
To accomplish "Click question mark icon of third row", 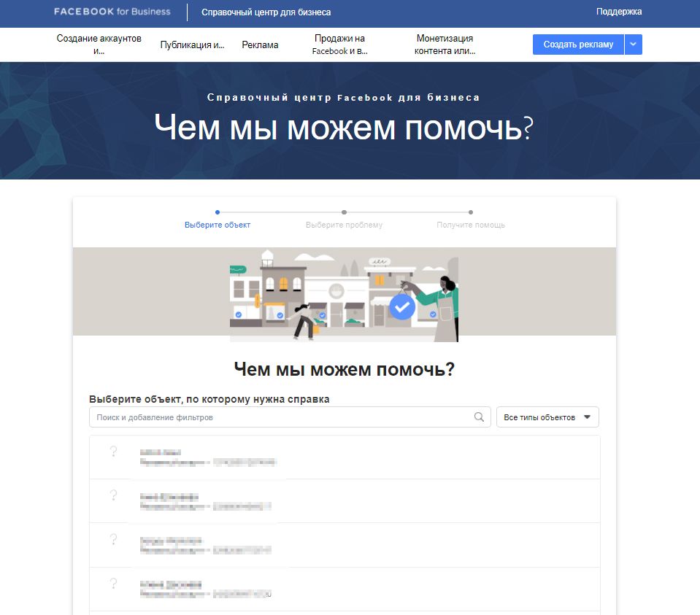I will coord(113,539).
